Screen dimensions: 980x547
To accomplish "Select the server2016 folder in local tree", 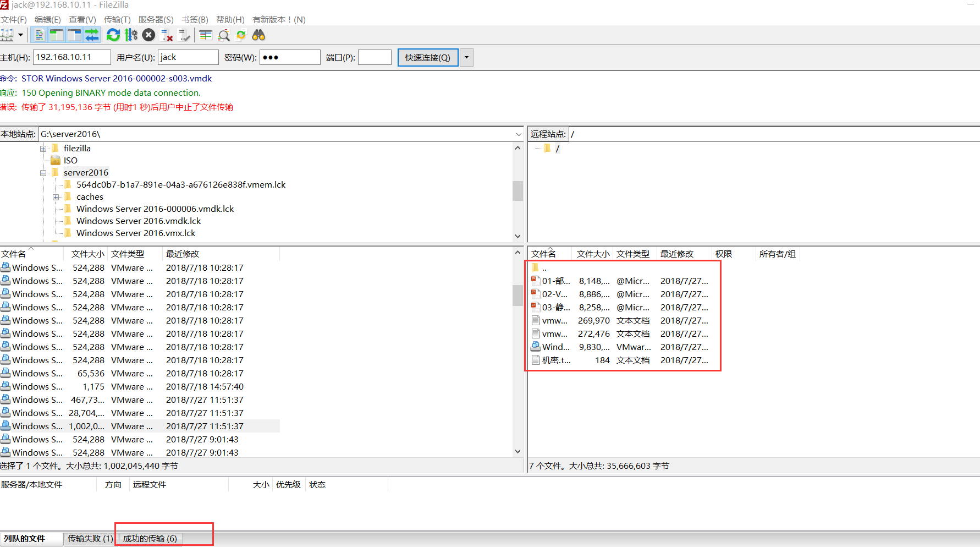I will coord(86,173).
